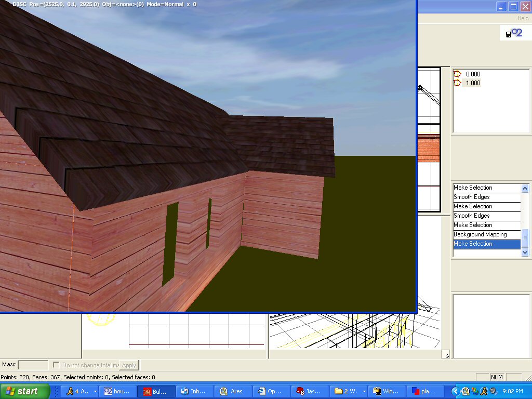The image size is (532, 399).
Task: Select the 1.000 LOD entry
Action: tap(473, 83)
